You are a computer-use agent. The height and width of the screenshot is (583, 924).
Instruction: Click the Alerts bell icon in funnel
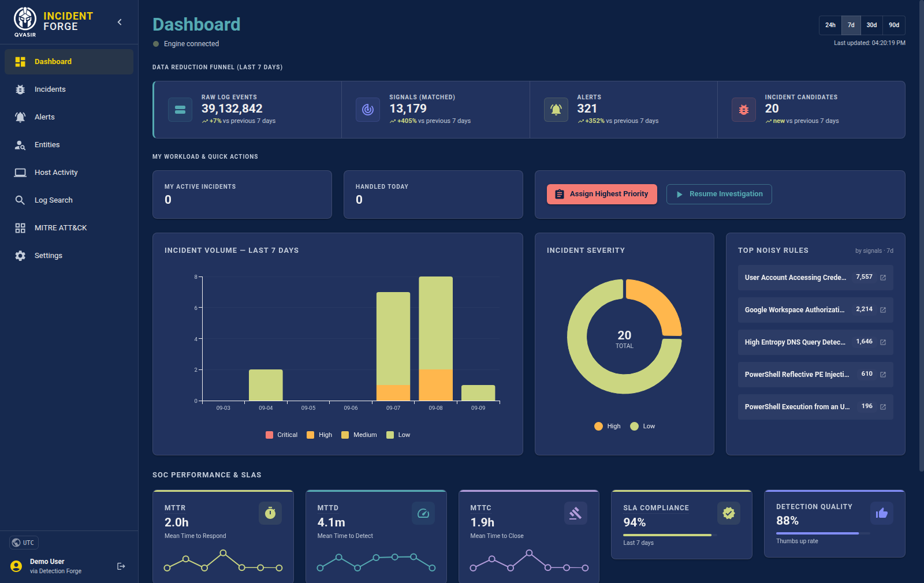tap(556, 110)
